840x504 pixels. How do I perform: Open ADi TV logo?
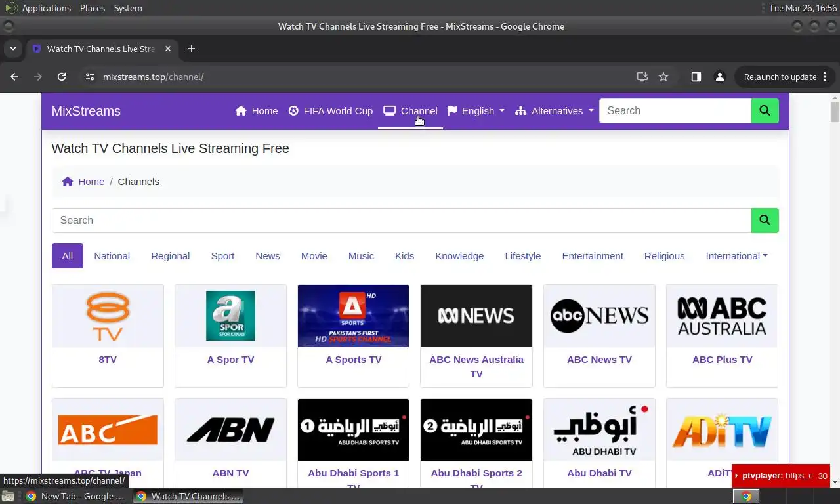click(x=722, y=430)
